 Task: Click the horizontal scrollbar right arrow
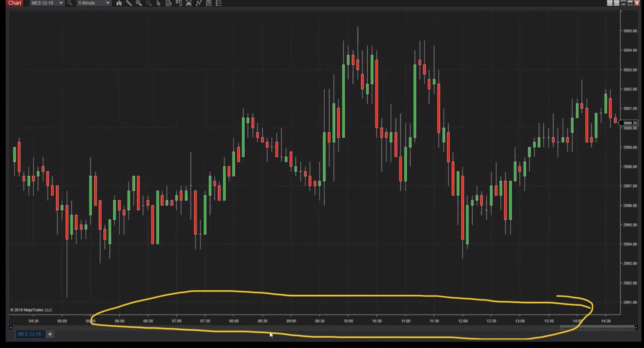(636, 327)
